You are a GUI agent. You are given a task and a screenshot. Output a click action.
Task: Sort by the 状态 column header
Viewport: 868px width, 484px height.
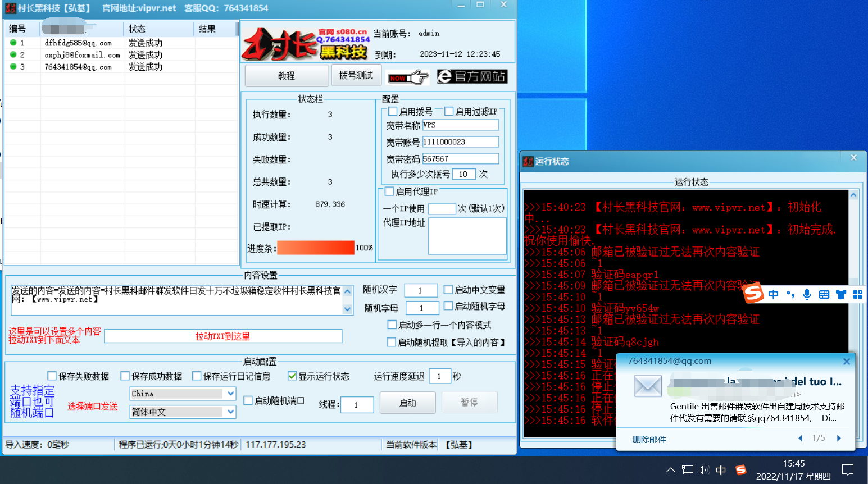pyautogui.click(x=159, y=29)
